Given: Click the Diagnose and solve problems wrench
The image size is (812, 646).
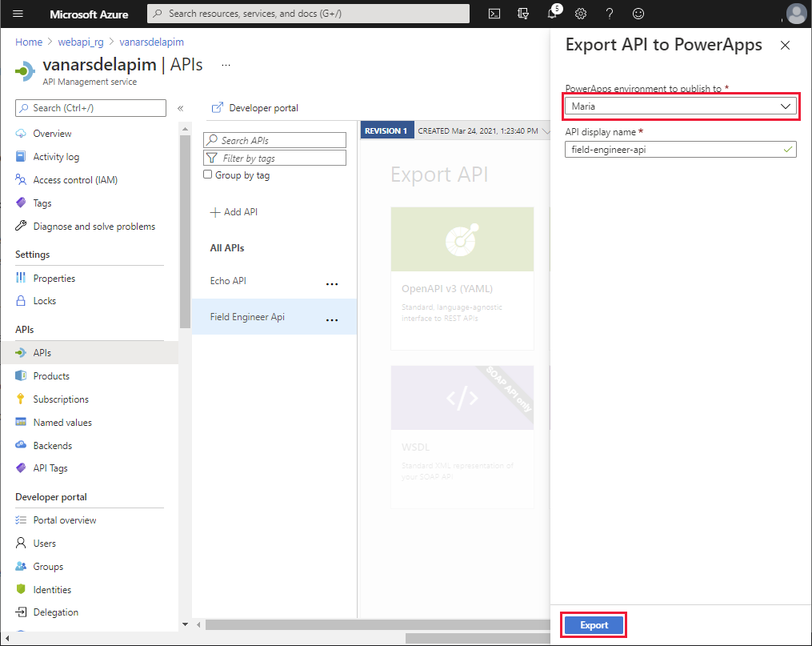Looking at the screenshot, I should point(21,226).
